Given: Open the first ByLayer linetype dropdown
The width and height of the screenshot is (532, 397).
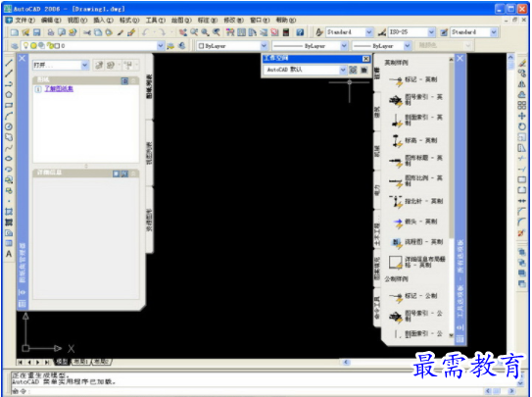Looking at the screenshot, I should click(344, 46).
